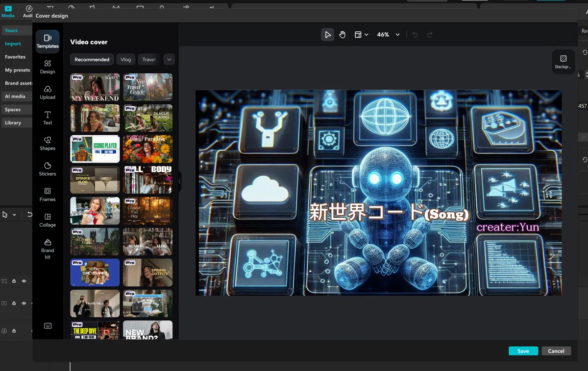Select the Vlog template filter

126,59
